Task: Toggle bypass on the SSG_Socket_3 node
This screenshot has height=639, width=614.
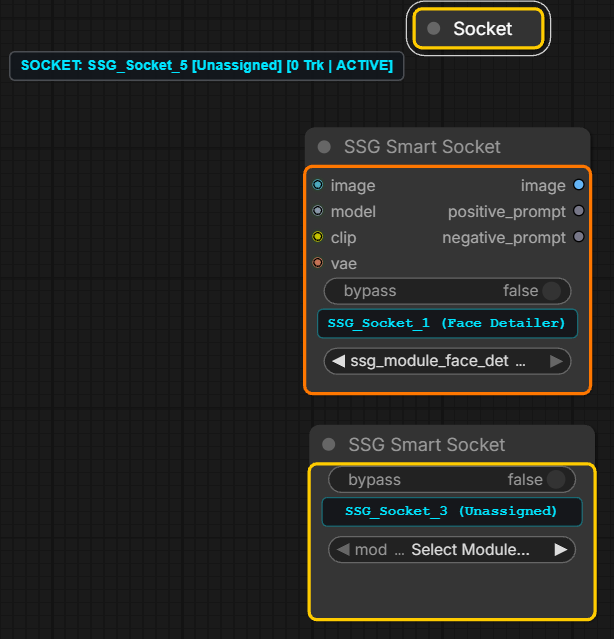Action: pyautogui.click(x=452, y=480)
